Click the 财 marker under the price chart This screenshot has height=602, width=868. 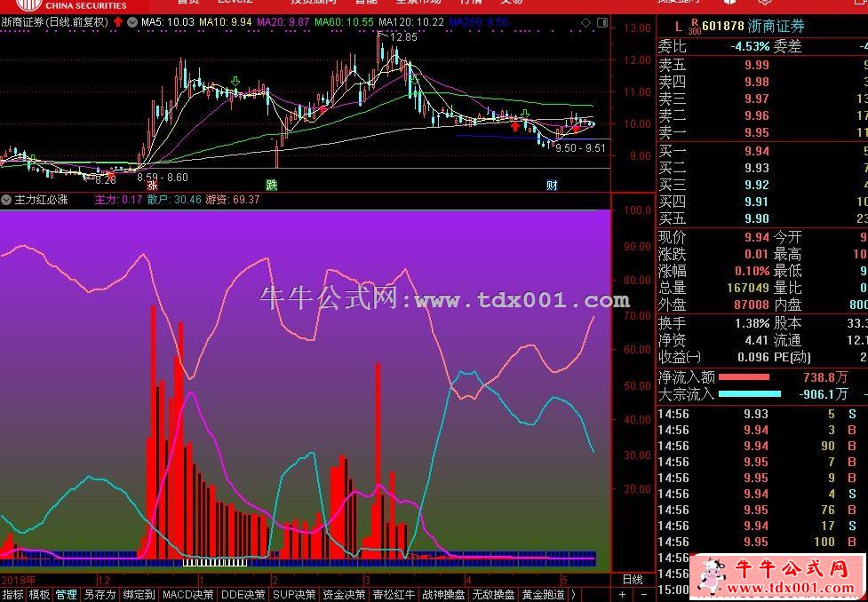click(552, 186)
